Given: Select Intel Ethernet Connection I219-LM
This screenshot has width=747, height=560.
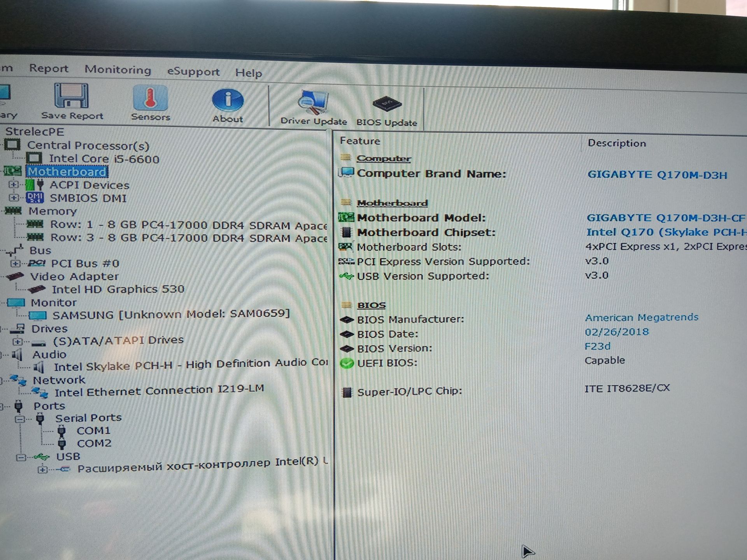Looking at the screenshot, I should pyautogui.click(x=159, y=390).
